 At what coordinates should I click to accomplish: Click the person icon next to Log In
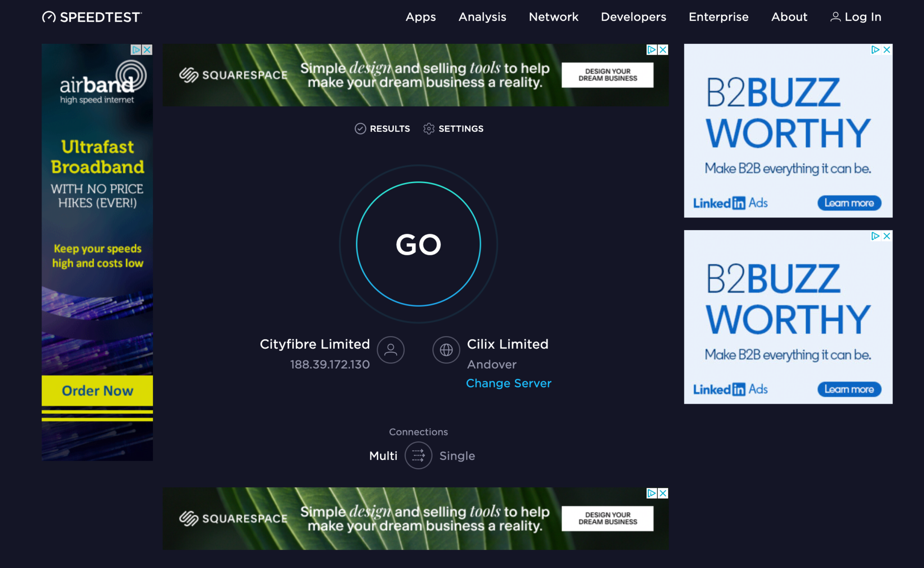coord(835,17)
